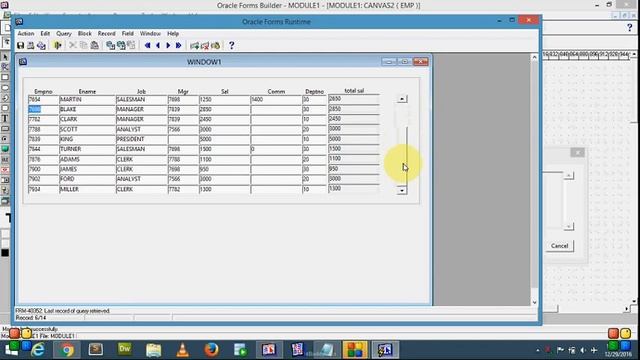This screenshot has width=640, height=360.
Task: Click the Job field of SCOTT's row
Action: point(142,129)
